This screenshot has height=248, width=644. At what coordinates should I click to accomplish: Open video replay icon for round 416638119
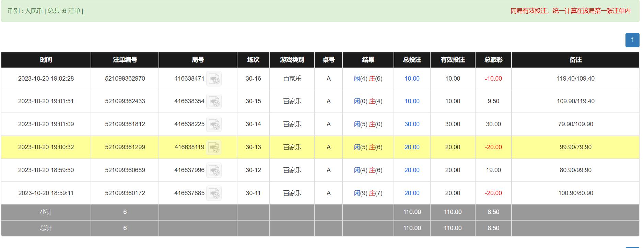click(x=214, y=147)
